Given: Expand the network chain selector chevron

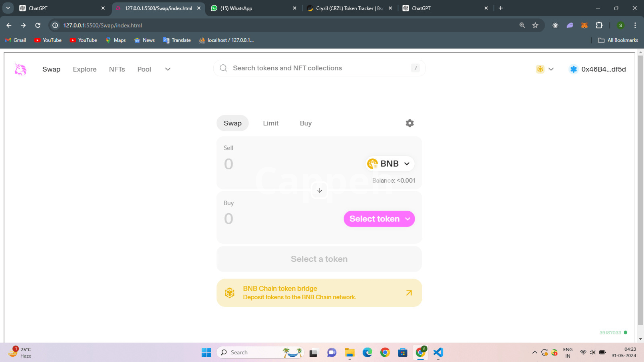Looking at the screenshot, I should coord(551,69).
